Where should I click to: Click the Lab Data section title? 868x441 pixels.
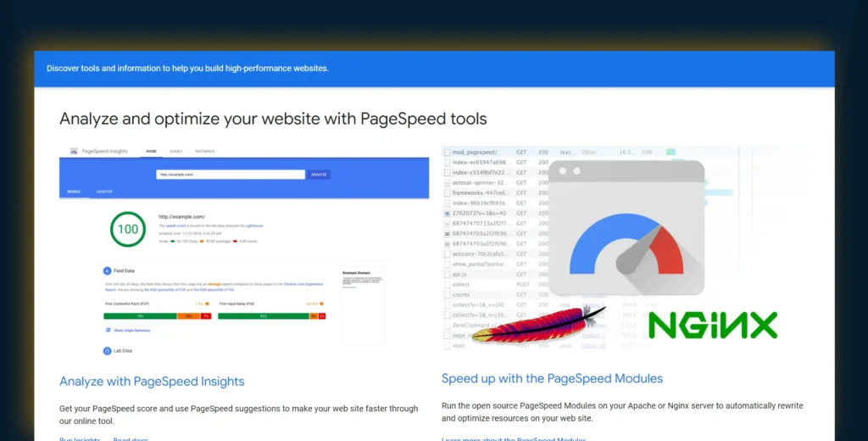click(123, 351)
